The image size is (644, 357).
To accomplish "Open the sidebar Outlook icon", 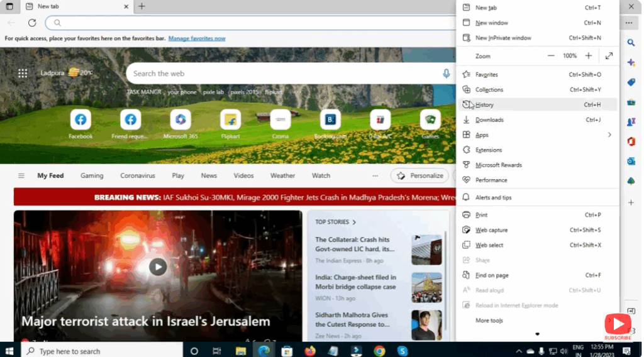I will pyautogui.click(x=631, y=162).
